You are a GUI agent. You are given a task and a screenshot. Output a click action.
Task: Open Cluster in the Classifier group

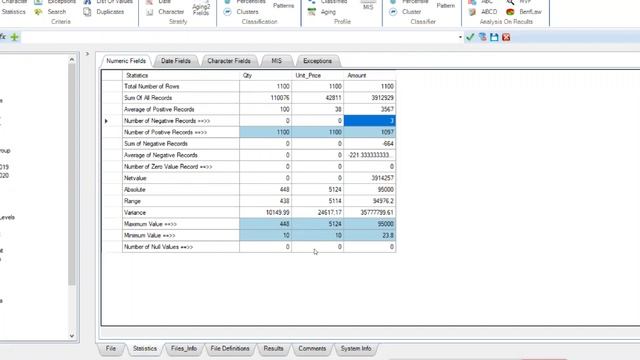click(x=406, y=12)
